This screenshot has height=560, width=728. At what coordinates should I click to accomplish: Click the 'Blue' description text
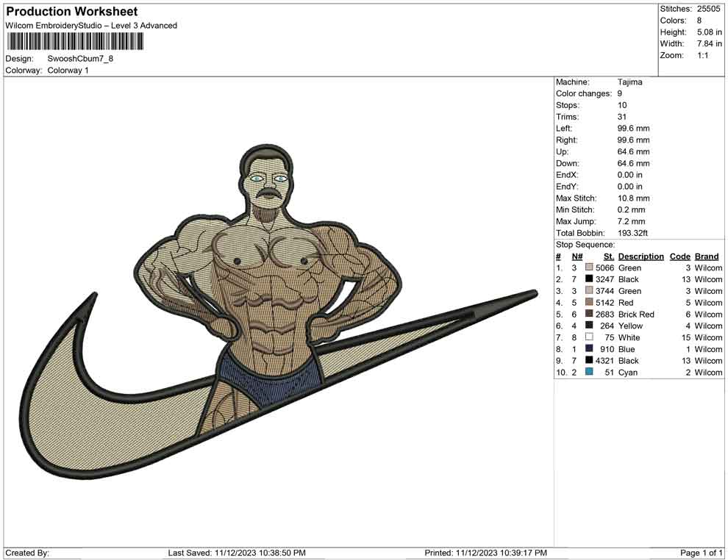(627, 349)
